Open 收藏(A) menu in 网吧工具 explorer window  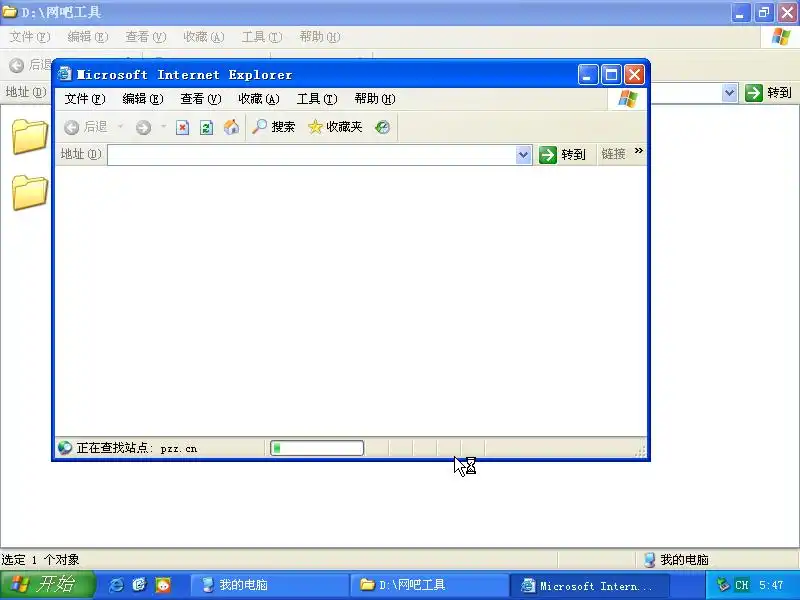(204, 37)
